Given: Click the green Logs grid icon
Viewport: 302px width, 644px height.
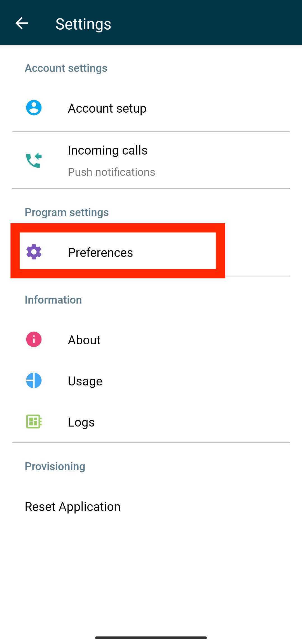Looking at the screenshot, I should (33, 422).
